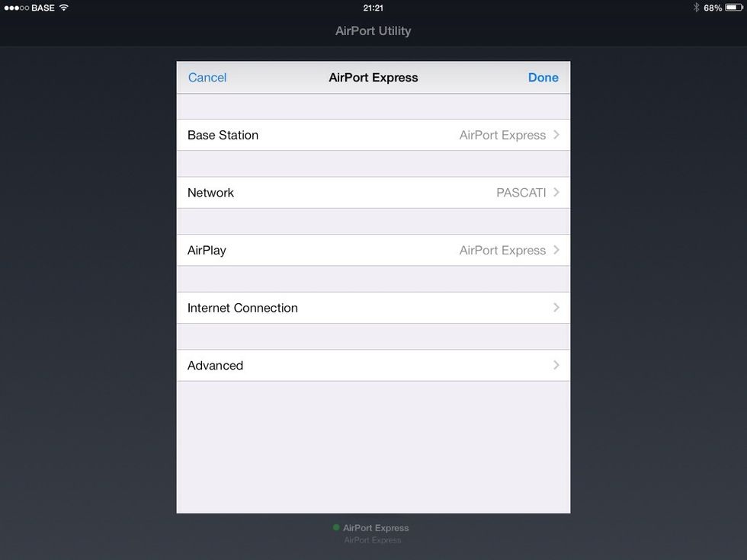Cancel the AirPort Express dialog

point(207,77)
